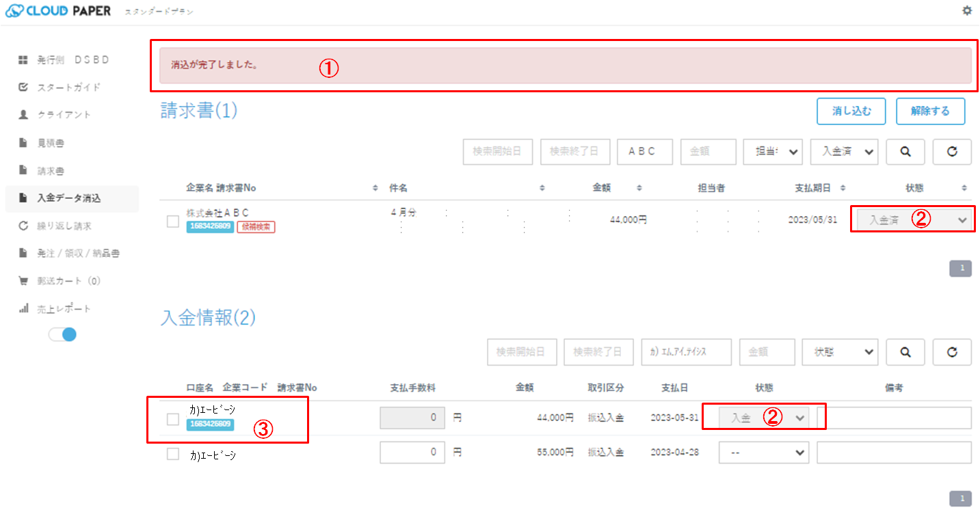
Task: Click the 入金情報(2) heading
Action: coord(208,317)
